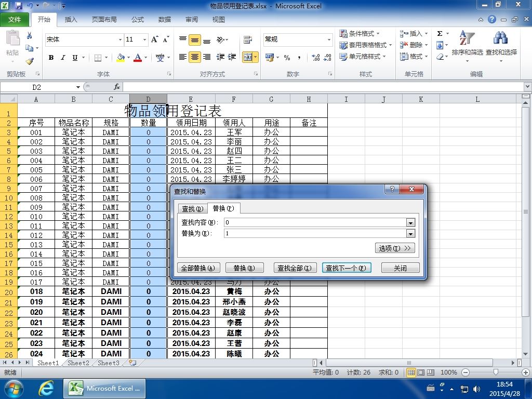Screen dimensions: 532x399
Task: Click the comma style icon
Action: (299, 58)
